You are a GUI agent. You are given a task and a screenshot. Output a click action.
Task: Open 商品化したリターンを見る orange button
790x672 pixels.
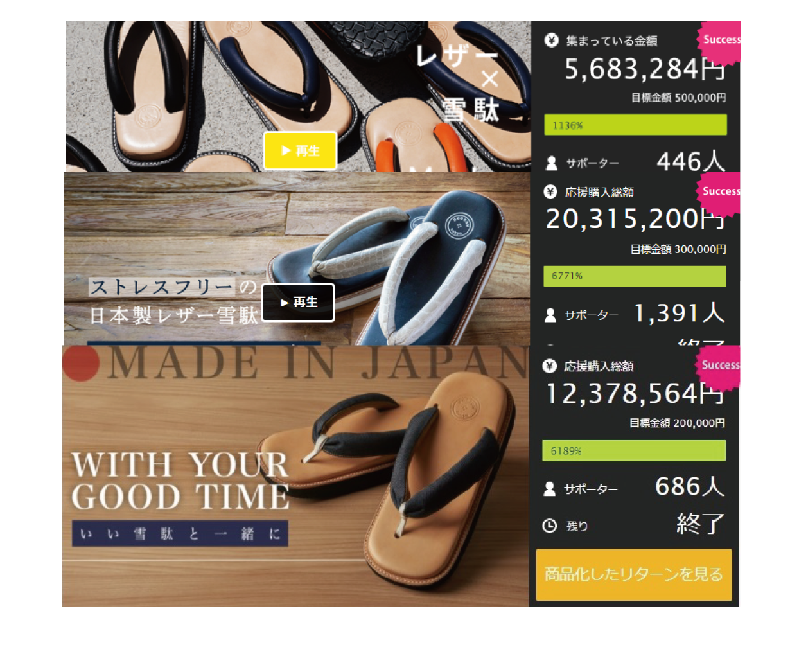pyautogui.click(x=634, y=574)
